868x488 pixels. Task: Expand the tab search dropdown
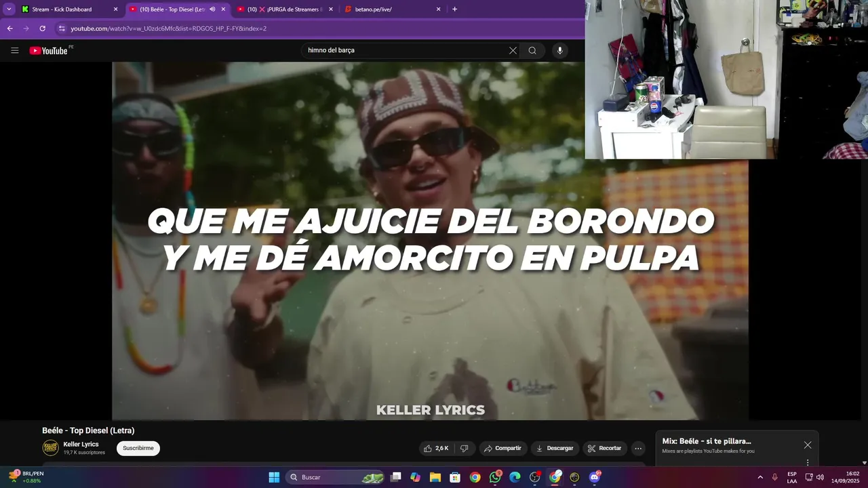tap(9, 9)
